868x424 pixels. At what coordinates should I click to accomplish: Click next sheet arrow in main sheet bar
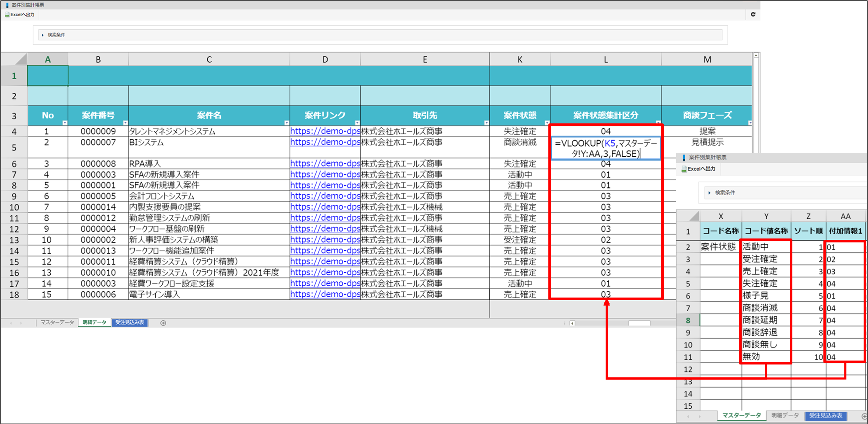tap(21, 323)
